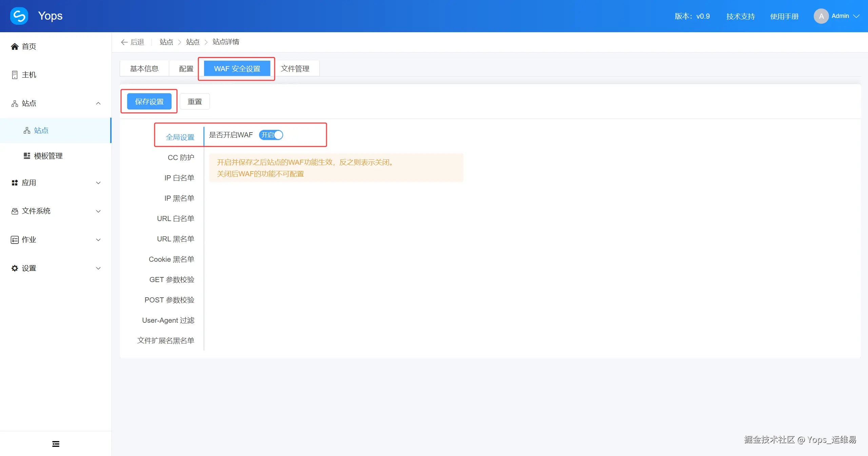Click the Admin avatar circle
This screenshot has width=868, height=456.
(821, 16)
